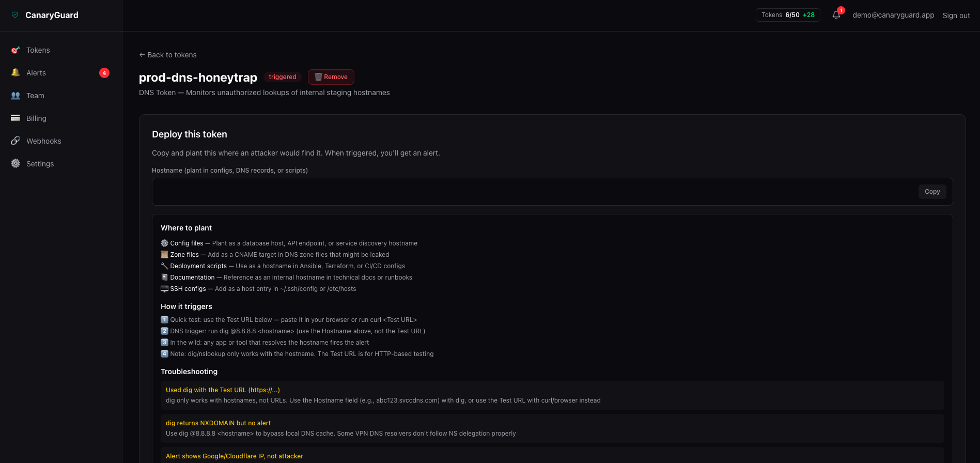This screenshot has width=980, height=463.
Task: Click the SSH configs computer icon
Action: click(x=164, y=288)
